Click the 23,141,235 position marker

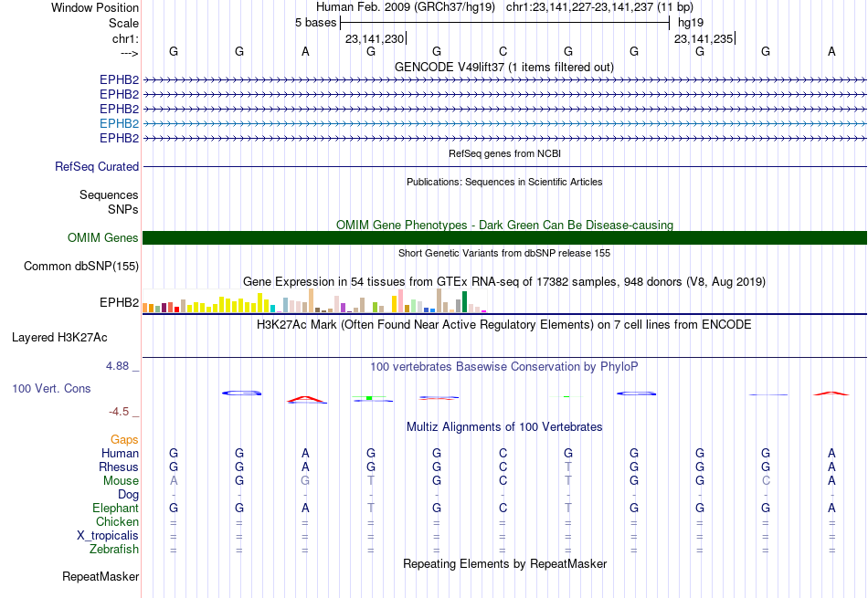point(704,38)
